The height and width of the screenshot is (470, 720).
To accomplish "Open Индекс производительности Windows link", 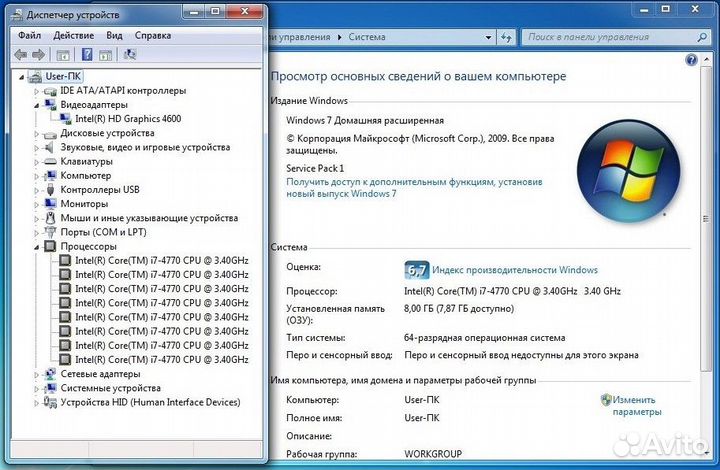I will click(515, 270).
